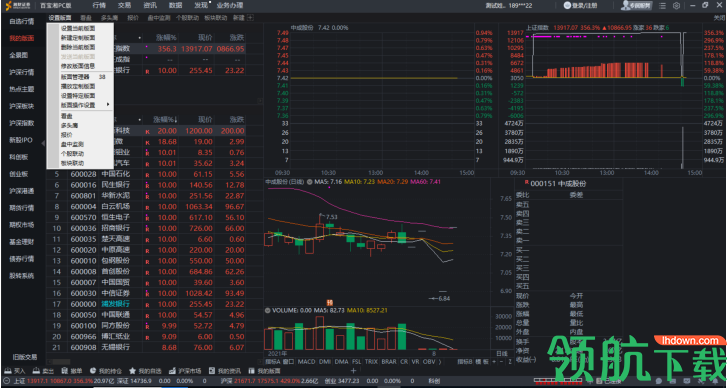Open the 日线 period selector
This screenshot has width=727, height=388.
click(501, 353)
